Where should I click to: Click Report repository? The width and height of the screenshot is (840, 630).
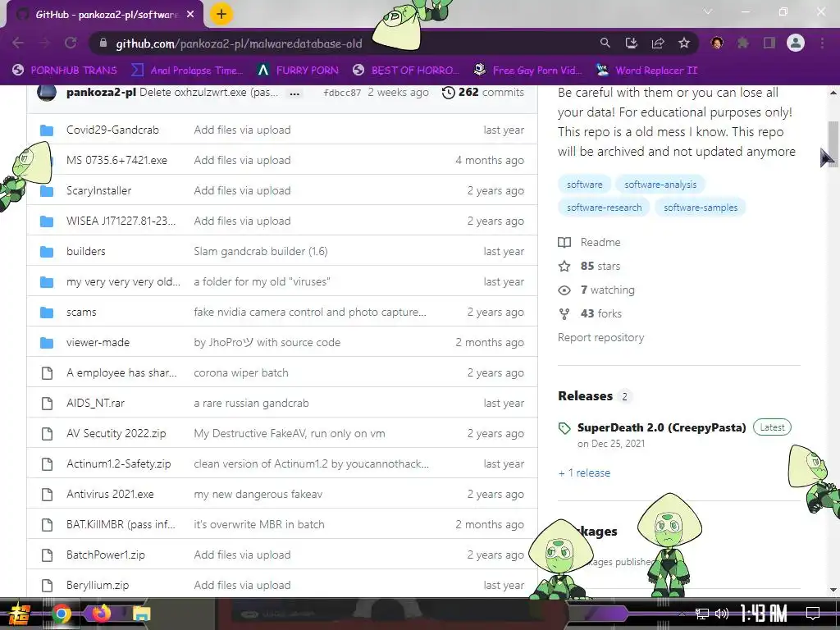tap(600, 337)
